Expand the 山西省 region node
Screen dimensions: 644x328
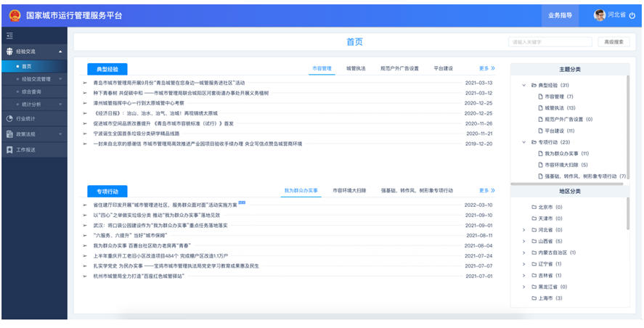[523, 241]
